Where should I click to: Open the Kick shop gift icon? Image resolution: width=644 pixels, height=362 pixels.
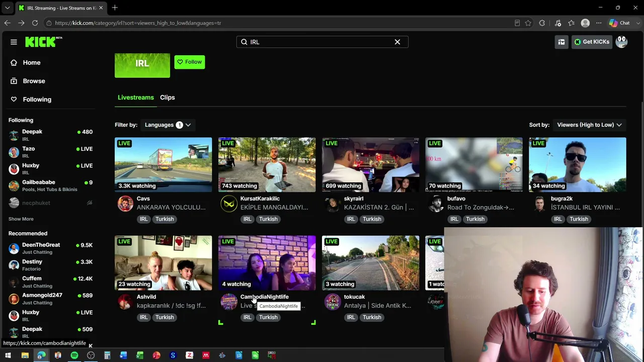coord(561,42)
